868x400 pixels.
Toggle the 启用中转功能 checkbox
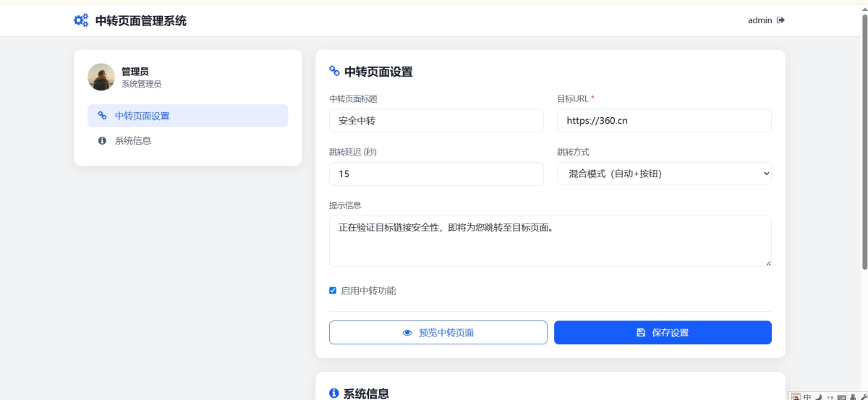(333, 291)
